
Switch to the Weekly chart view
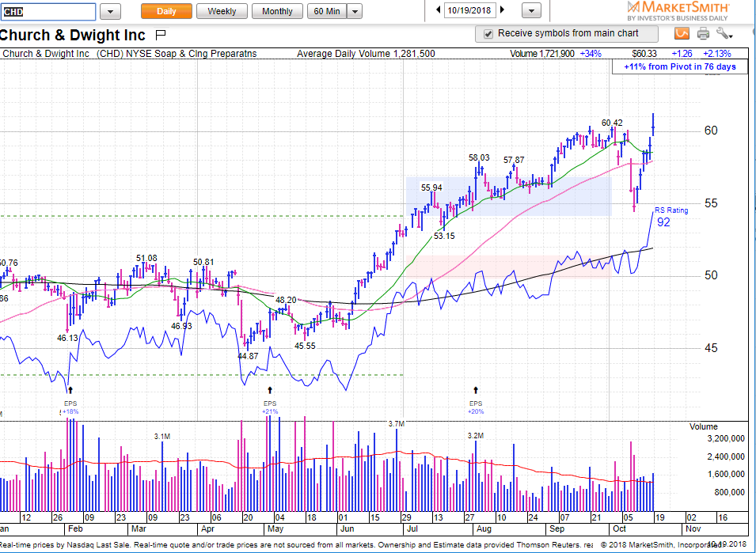[222, 11]
